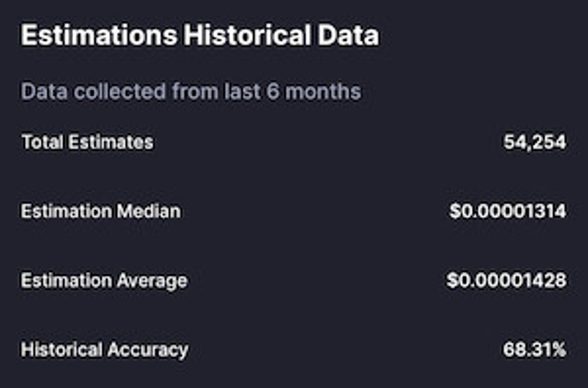Select the 68.31% accuracy value
The width and height of the screenshot is (588, 388).
534,350
